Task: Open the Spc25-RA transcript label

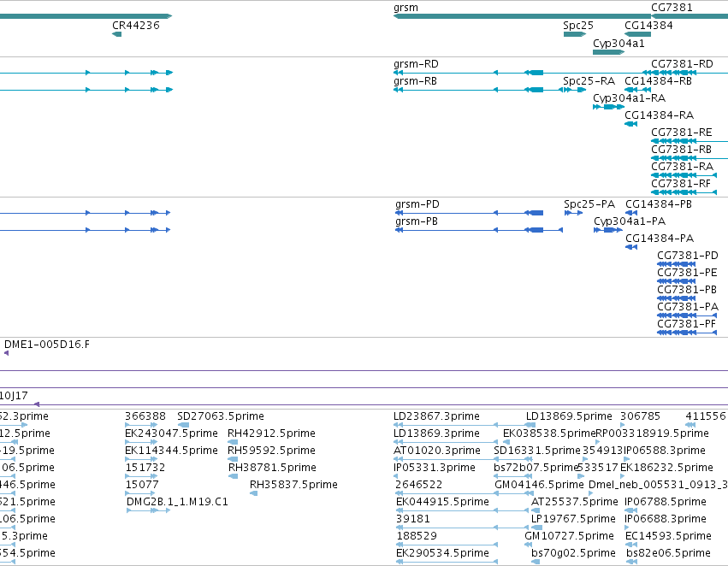Action: pyautogui.click(x=589, y=81)
